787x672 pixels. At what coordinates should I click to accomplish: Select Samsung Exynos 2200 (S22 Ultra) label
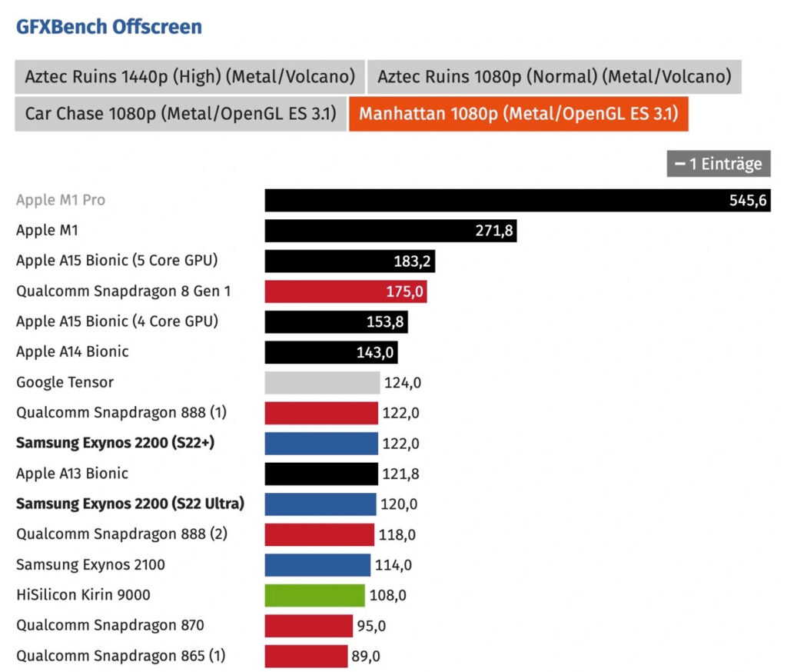click(131, 504)
